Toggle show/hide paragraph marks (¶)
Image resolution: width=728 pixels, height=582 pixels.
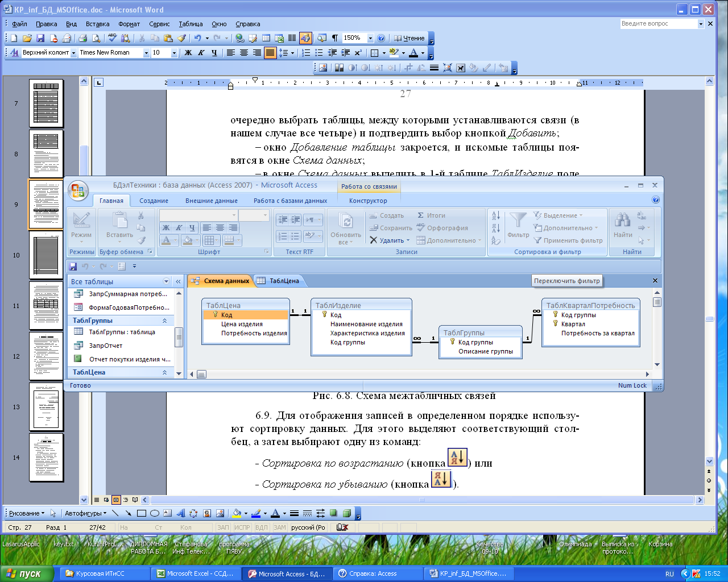pos(335,38)
